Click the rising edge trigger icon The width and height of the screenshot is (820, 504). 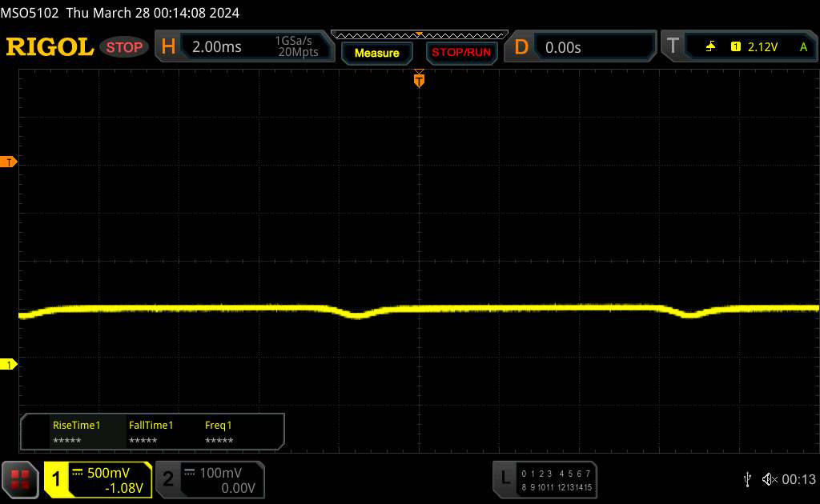click(x=710, y=47)
